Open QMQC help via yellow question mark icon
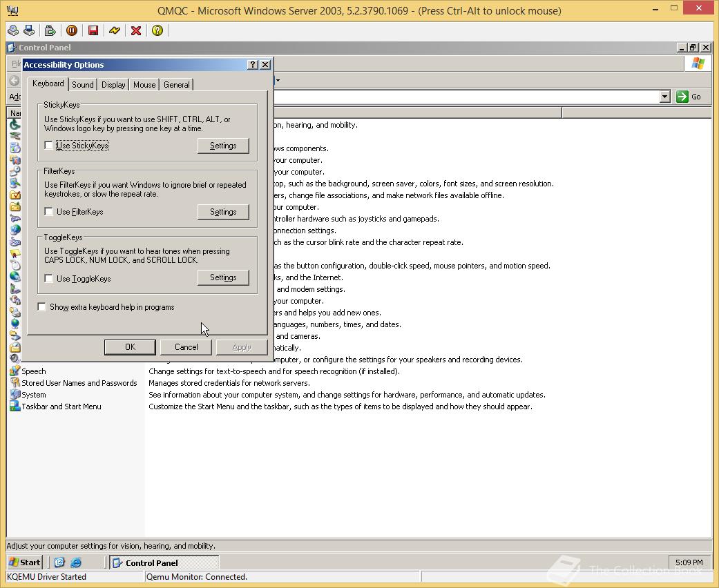The image size is (719, 588). (157, 30)
